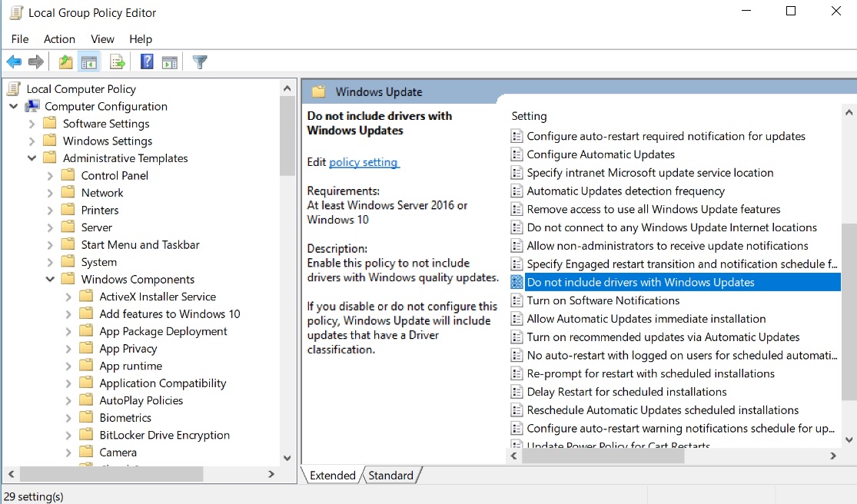Expand the Windows Settings node

pos(32,141)
